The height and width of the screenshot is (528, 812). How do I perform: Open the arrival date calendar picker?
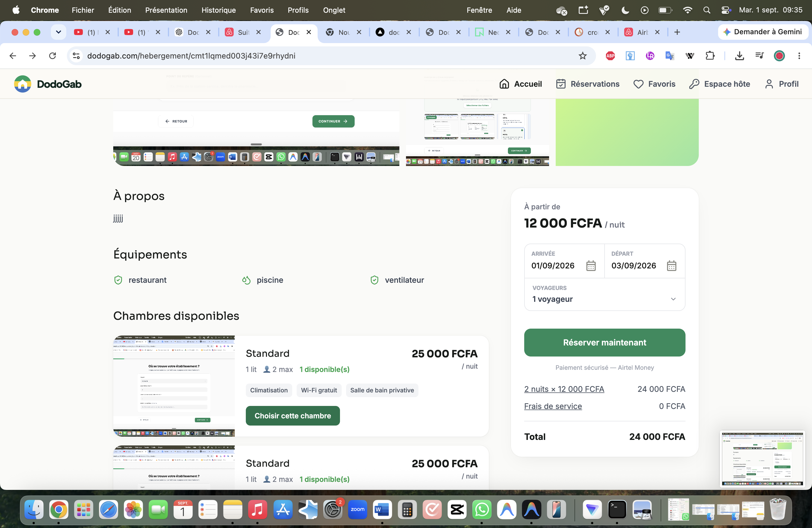[x=591, y=266]
